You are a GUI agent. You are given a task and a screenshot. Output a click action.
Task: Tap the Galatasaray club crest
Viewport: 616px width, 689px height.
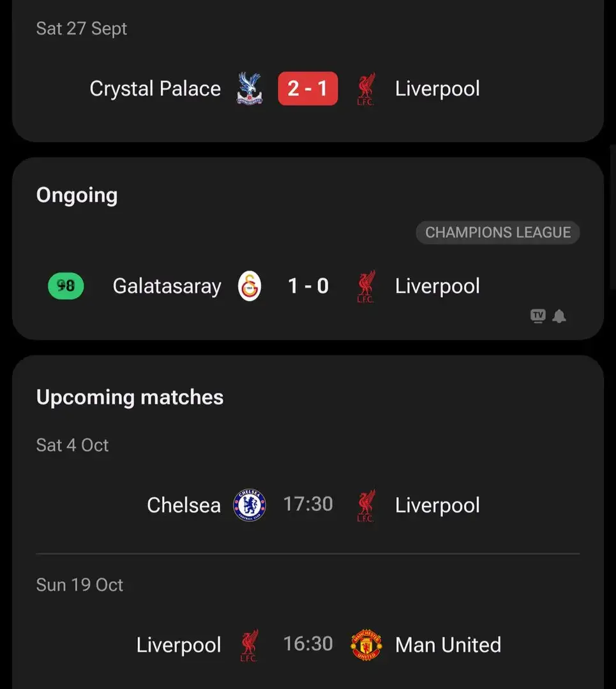[x=250, y=286]
